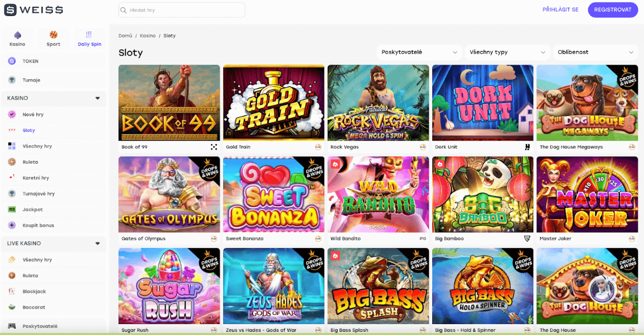Click the Koupit bonus plus icon
The height and width of the screenshot is (335, 644).
12,225
